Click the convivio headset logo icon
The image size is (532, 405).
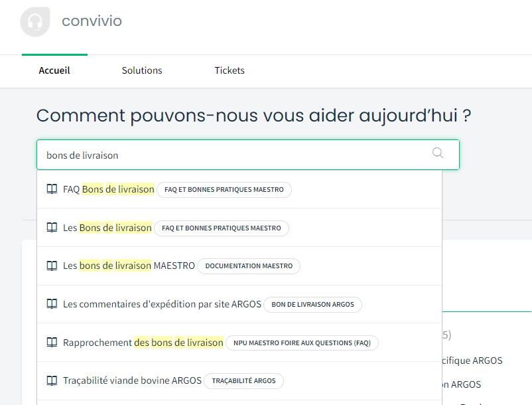tap(35, 22)
